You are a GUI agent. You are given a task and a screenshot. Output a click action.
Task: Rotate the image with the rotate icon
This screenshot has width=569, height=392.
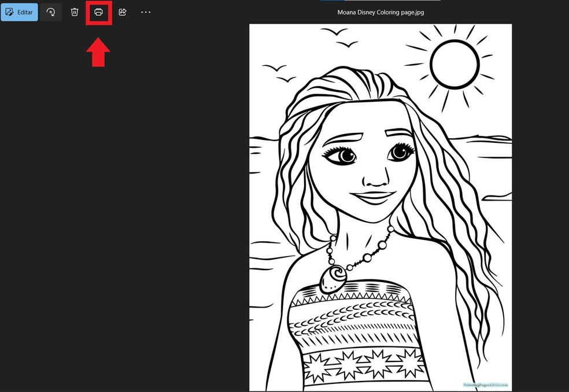(x=51, y=12)
